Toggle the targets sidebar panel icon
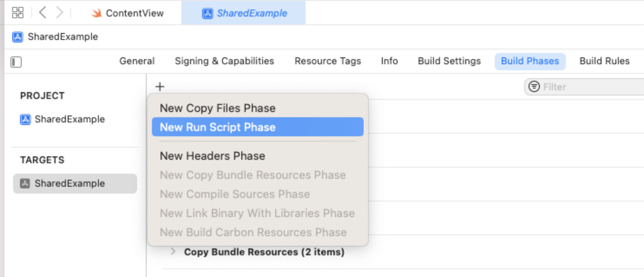The width and height of the screenshot is (644, 277). [x=16, y=62]
